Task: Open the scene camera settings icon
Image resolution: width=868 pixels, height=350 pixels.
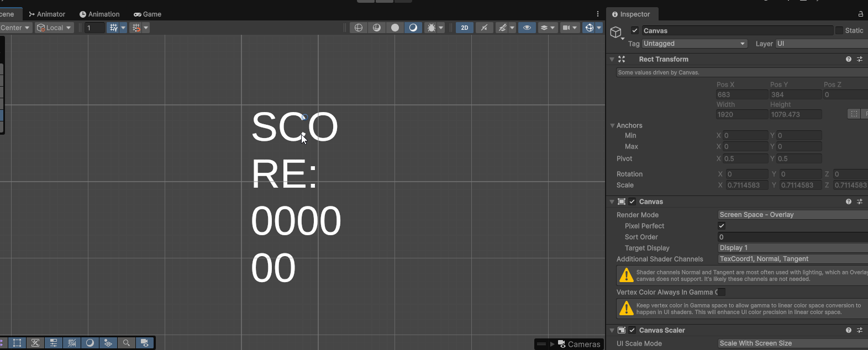Action: tap(570, 28)
